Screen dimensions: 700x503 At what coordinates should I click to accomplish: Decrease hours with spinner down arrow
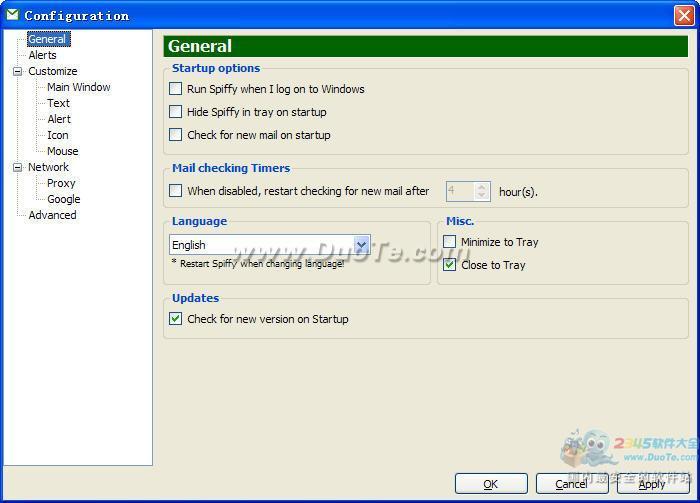pyautogui.click(x=481, y=195)
